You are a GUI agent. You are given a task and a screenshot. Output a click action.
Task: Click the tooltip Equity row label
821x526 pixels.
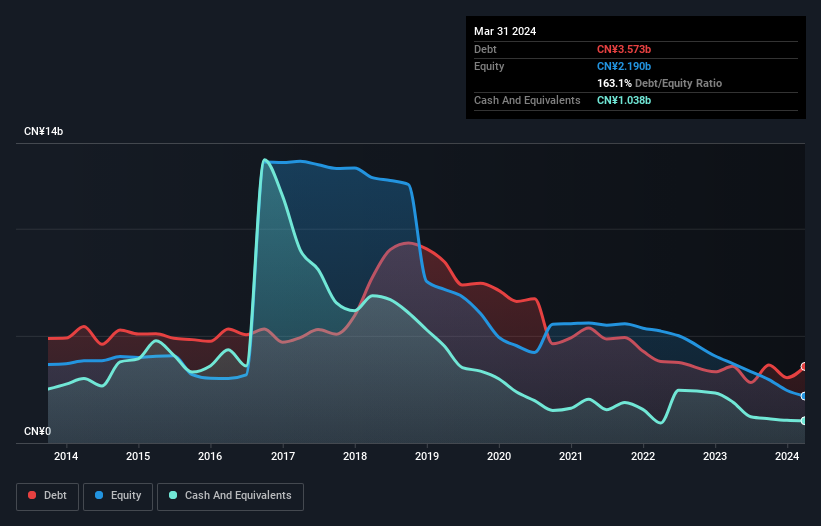click(489, 66)
